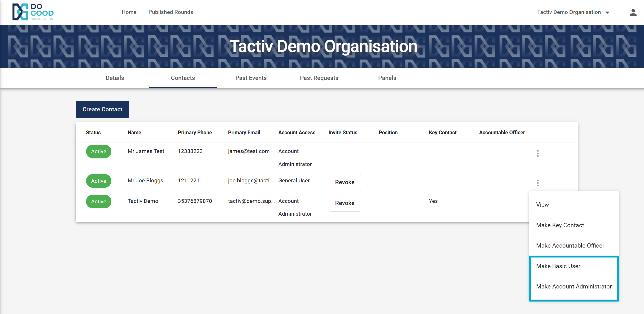The height and width of the screenshot is (314, 644).
Task: Select Make Key Contact menu option
Action: 560,225
